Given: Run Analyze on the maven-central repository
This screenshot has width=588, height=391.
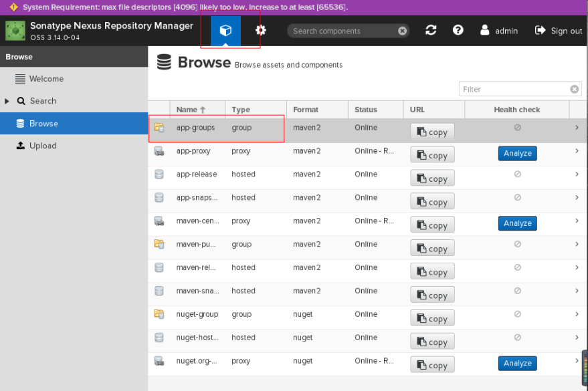Looking at the screenshot, I should pos(517,223).
